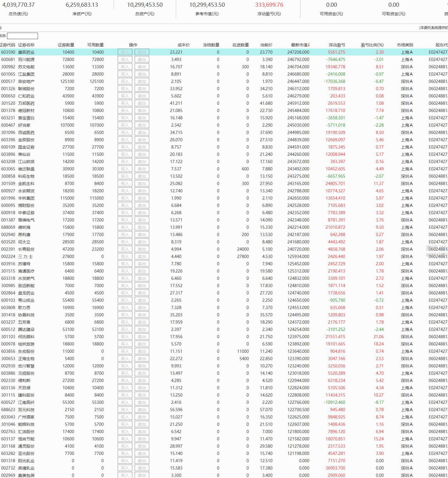Click 买入 button for 江山欧派

tap(125, 162)
